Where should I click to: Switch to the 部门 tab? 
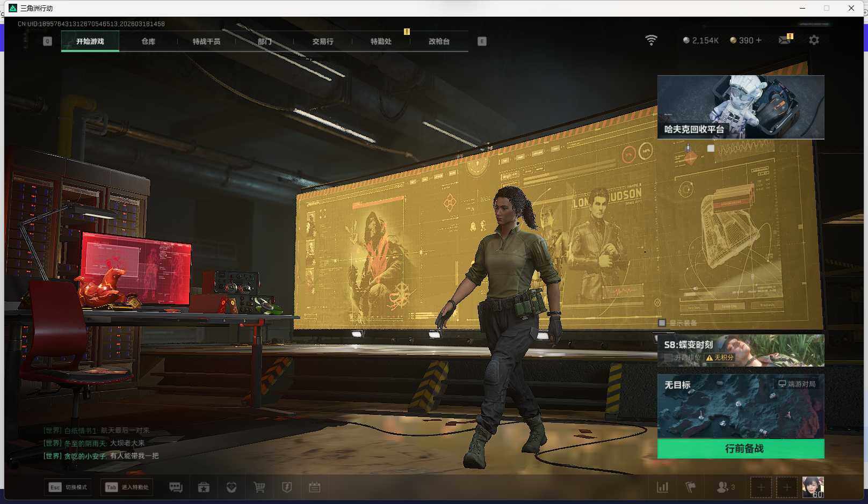(264, 41)
